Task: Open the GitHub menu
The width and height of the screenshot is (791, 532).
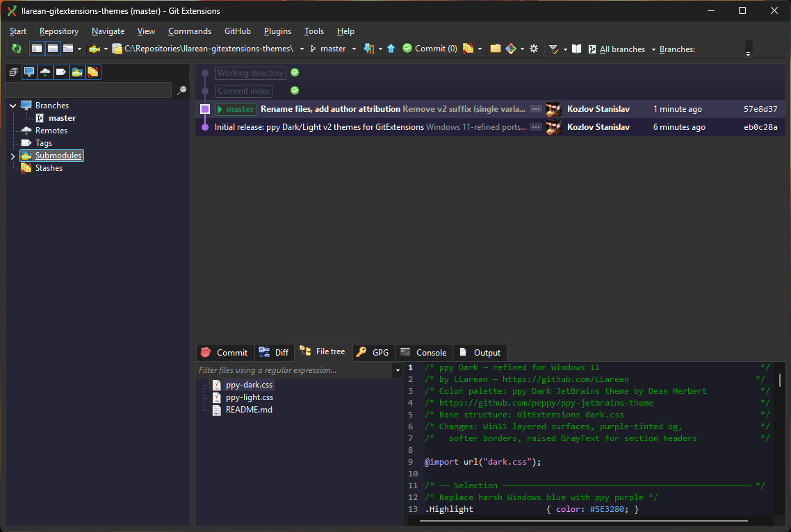Action: click(238, 31)
